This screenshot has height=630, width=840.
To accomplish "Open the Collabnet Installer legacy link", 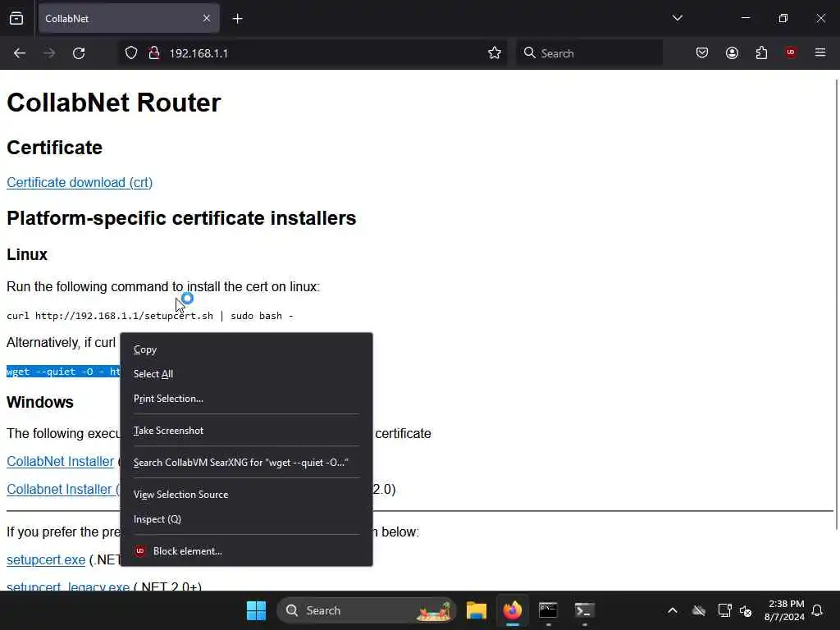I will pyautogui.click(x=63, y=489).
